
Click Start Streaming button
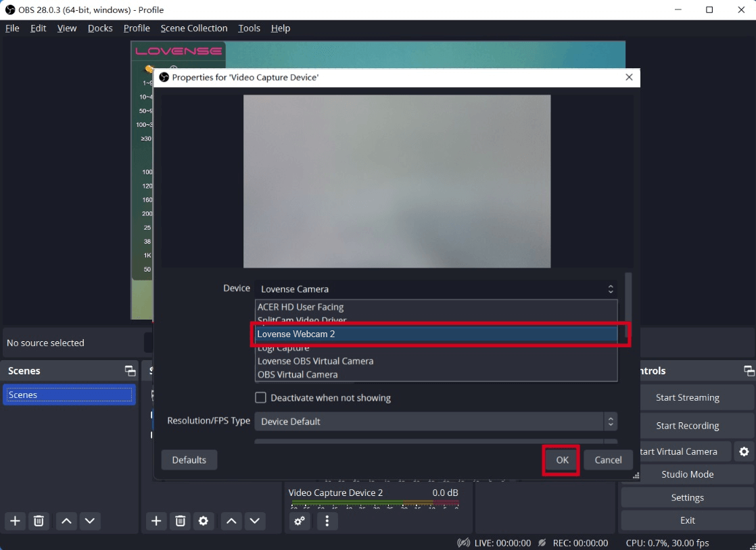687,398
